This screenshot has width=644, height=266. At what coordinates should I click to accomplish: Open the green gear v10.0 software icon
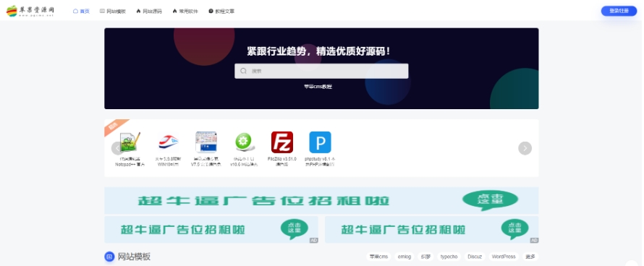click(x=244, y=142)
